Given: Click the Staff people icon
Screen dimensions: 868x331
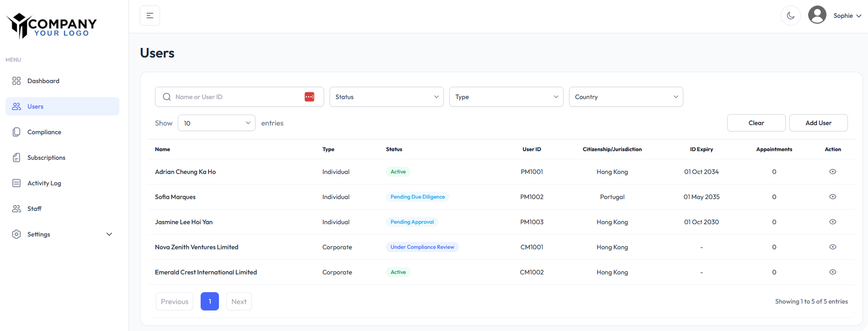Looking at the screenshot, I should pyautogui.click(x=16, y=209).
